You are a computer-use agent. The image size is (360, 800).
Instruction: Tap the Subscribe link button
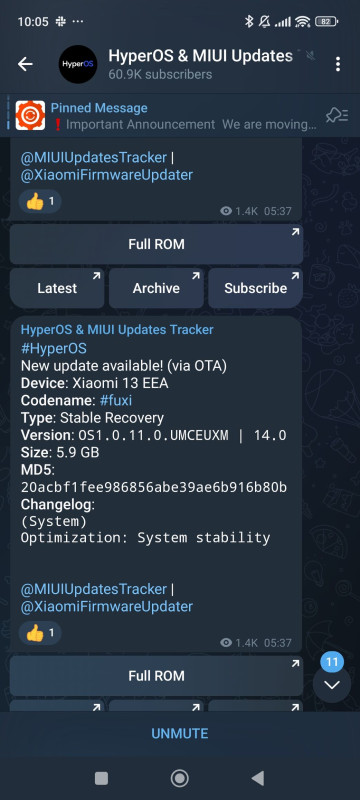click(255, 288)
